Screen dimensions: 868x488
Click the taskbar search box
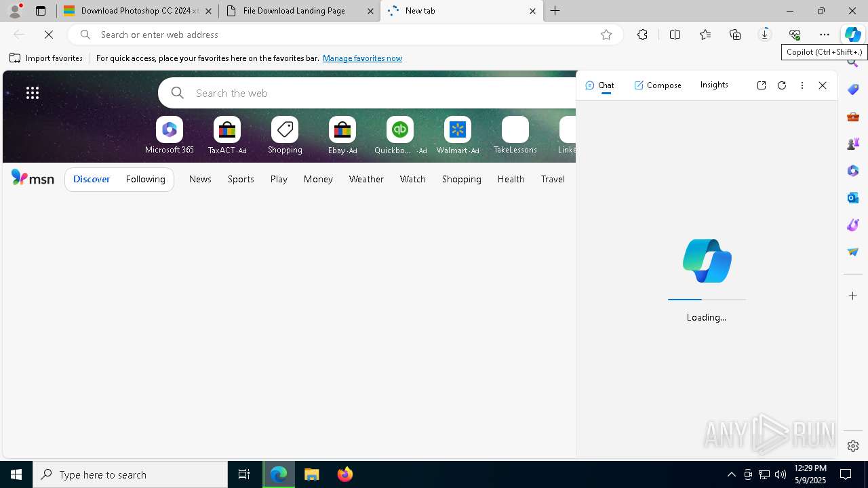point(130,474)
